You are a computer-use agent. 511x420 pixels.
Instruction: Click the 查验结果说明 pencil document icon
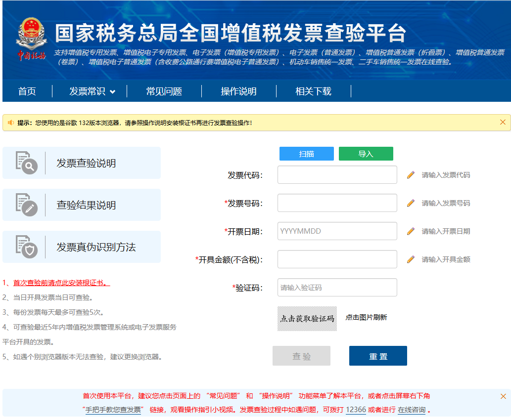[x=26, y=205]
